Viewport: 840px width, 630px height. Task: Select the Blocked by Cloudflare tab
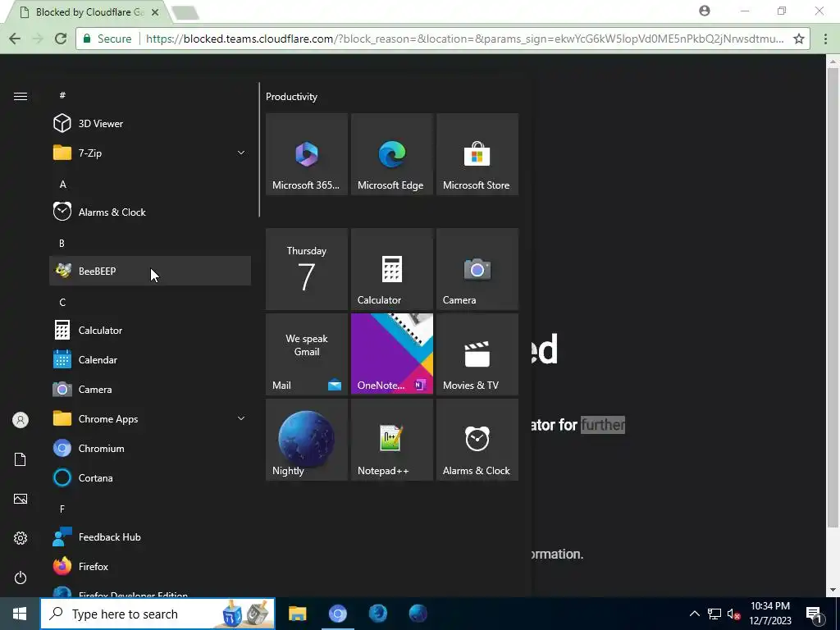pyautogui.click(x=89, y=11)
